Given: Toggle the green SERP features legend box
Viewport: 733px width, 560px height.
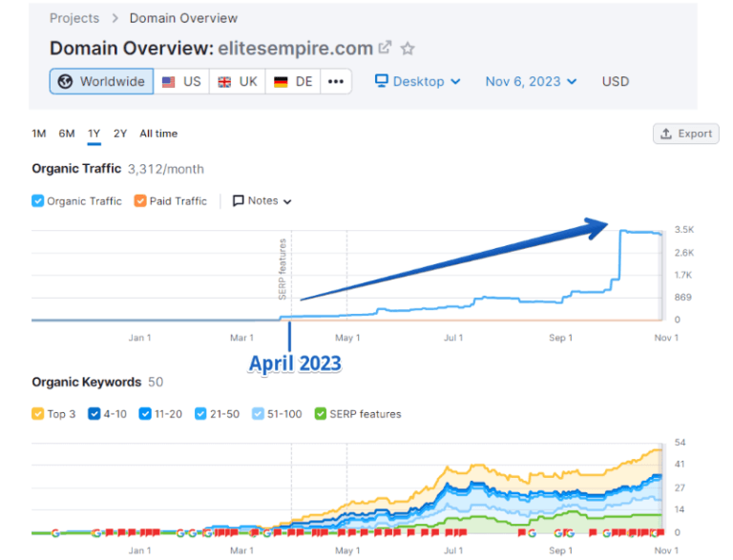Looking at the screenshot, I should pos(321,414).
